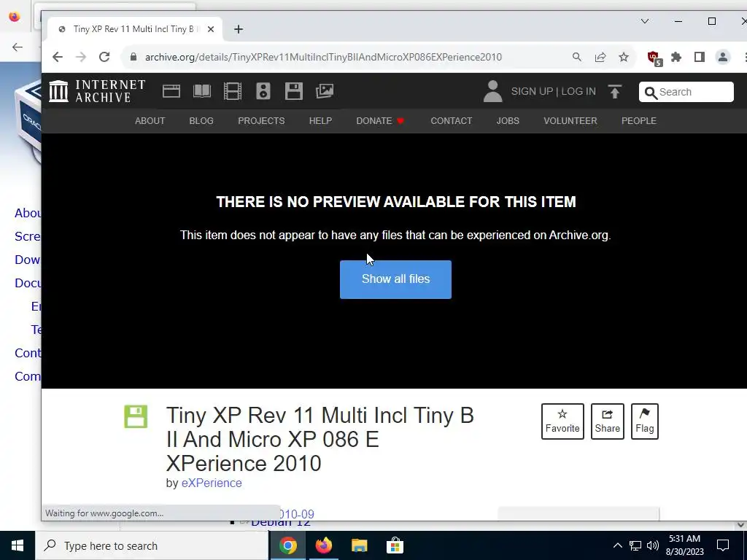Image resolution: width=747 pixels, height=560 pixels.
Task: Click the user avatar icon
Action: 492,91
